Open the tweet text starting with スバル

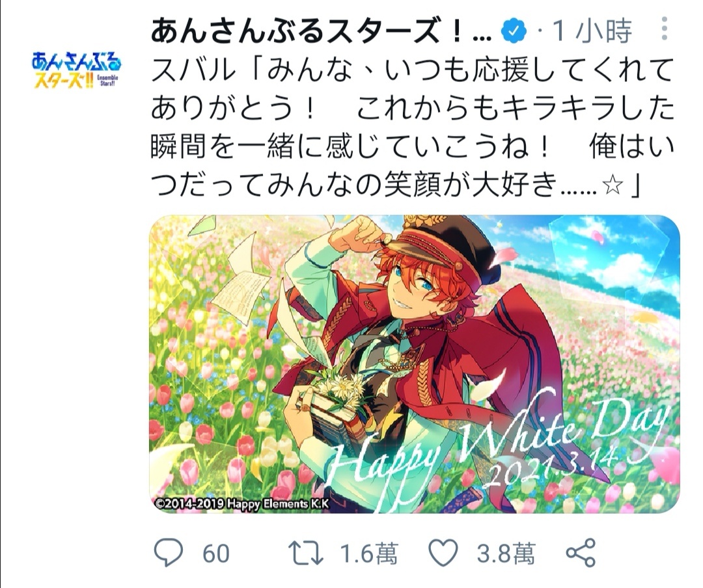[x=413, y=127]
